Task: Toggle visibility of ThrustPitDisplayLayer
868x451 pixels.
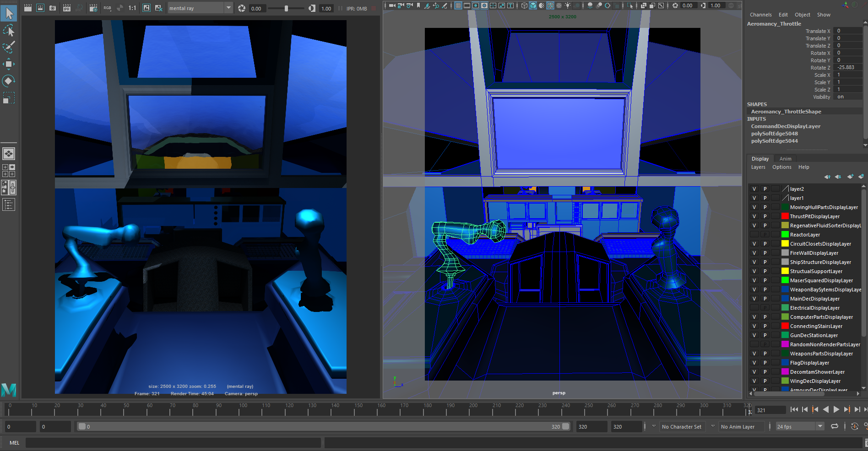Action: click(x=754, y=216)
